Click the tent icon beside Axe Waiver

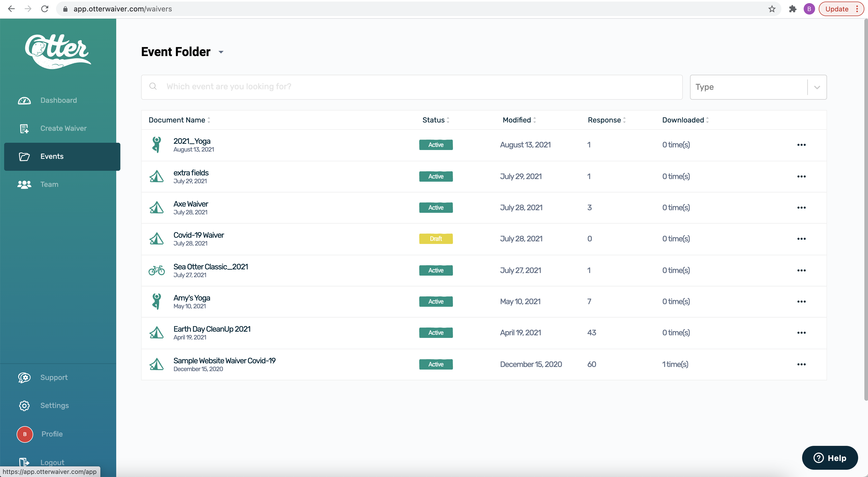coord(156,208)
